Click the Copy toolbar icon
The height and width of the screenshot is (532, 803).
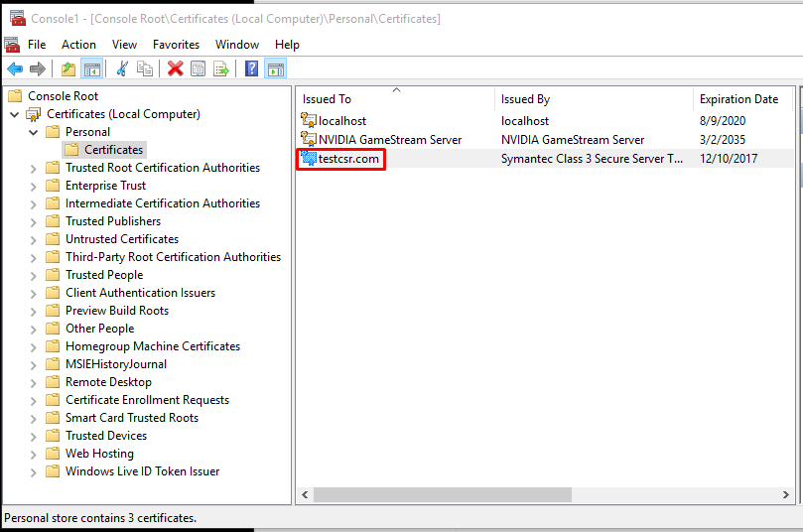pyautogui.click(x=145, y=68)
